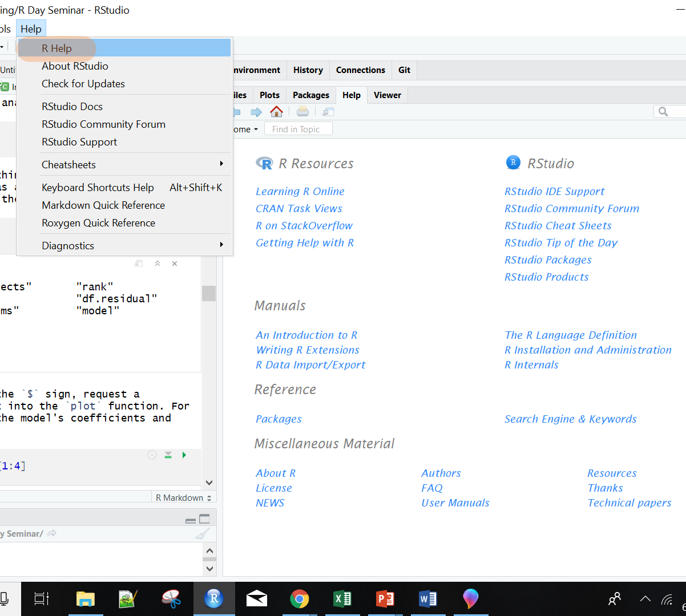Open Task View on the taskbar

coord(42,599)
